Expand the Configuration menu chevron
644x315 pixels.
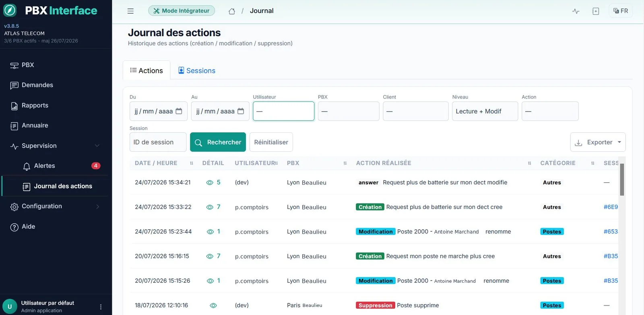(97, 206)
